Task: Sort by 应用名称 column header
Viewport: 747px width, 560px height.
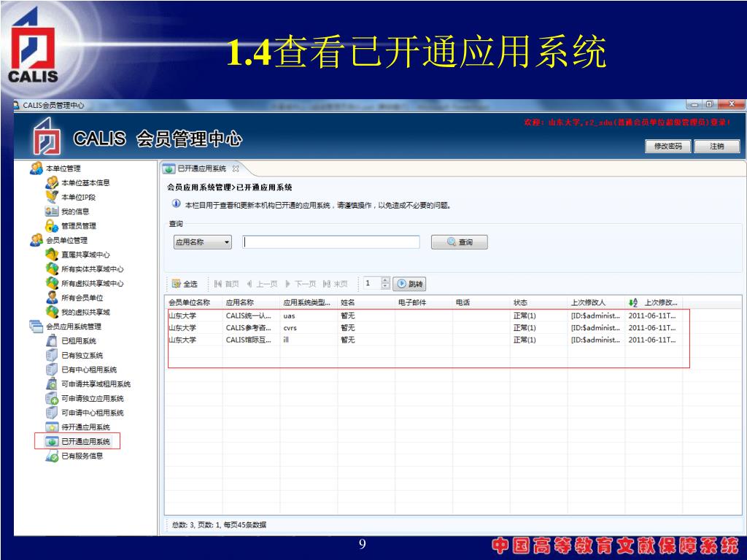Action: (x=251, y=303)
